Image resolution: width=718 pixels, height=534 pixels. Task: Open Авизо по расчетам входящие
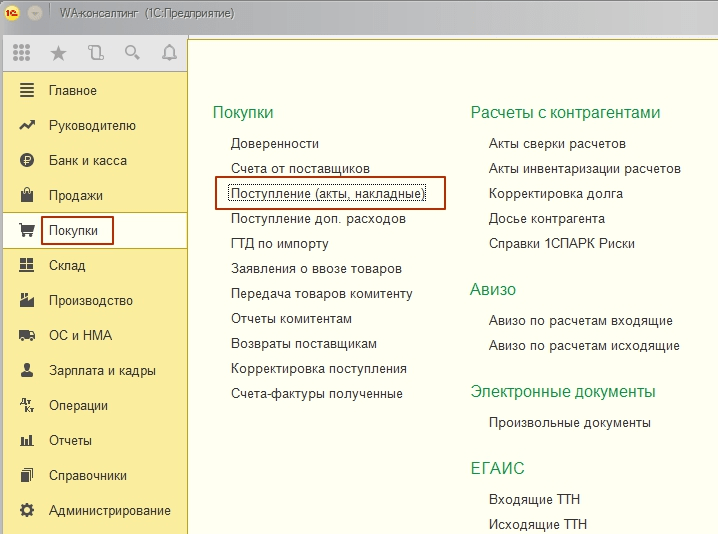[580, 321]
